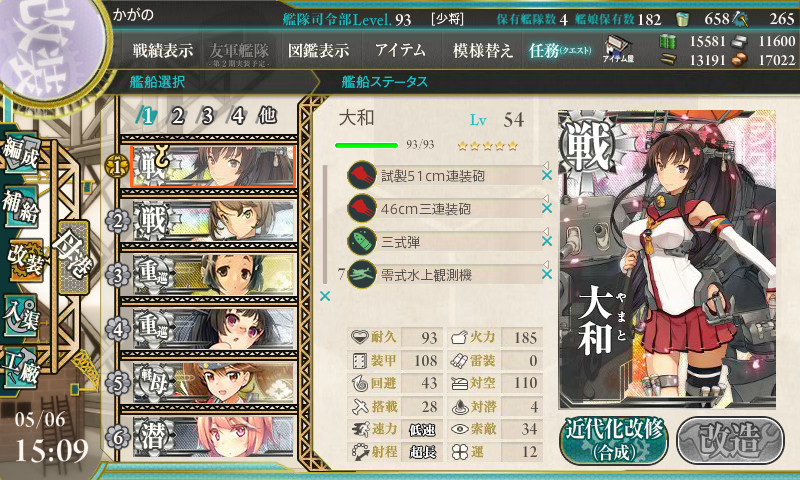
Task: Open the 補給 resupply sidebar icon
Action: click(x=20, y=206)
